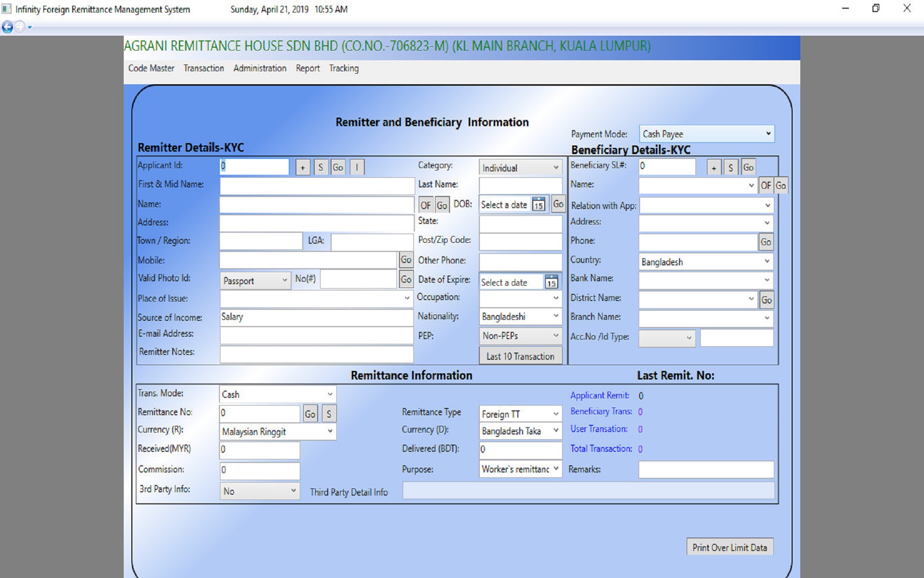
Task: Open the Acc.No /Id Type dropdown
Action: tap(667, 338)
